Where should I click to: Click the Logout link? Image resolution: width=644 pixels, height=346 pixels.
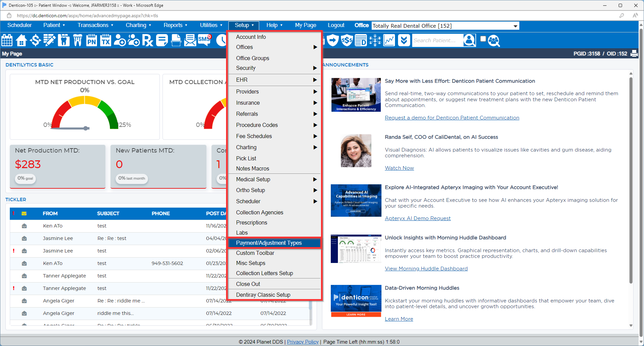click(336, 25)
